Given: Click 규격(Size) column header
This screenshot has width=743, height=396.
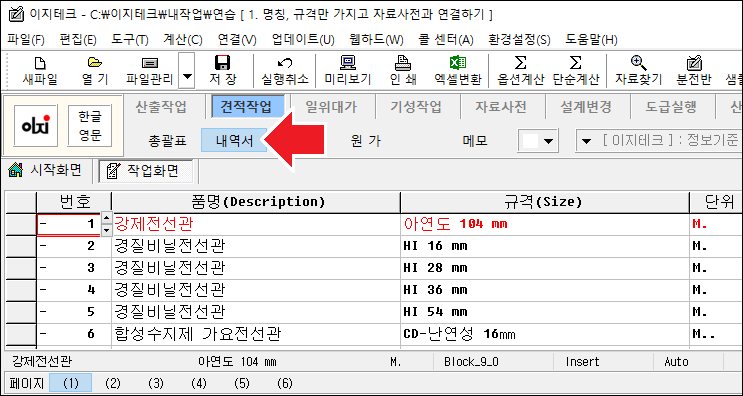Looking at the screenshot, I should tap(544, 202).
